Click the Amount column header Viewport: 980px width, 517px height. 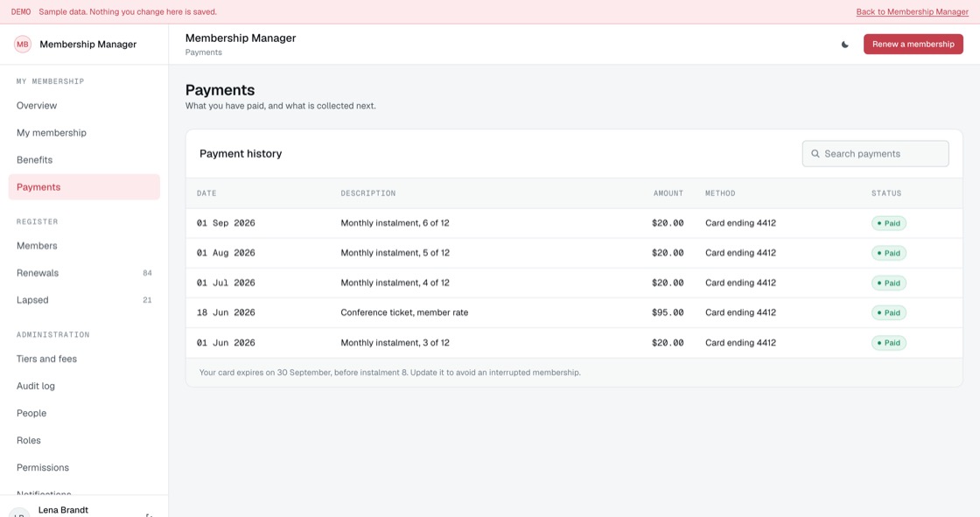tap(668, 193)
